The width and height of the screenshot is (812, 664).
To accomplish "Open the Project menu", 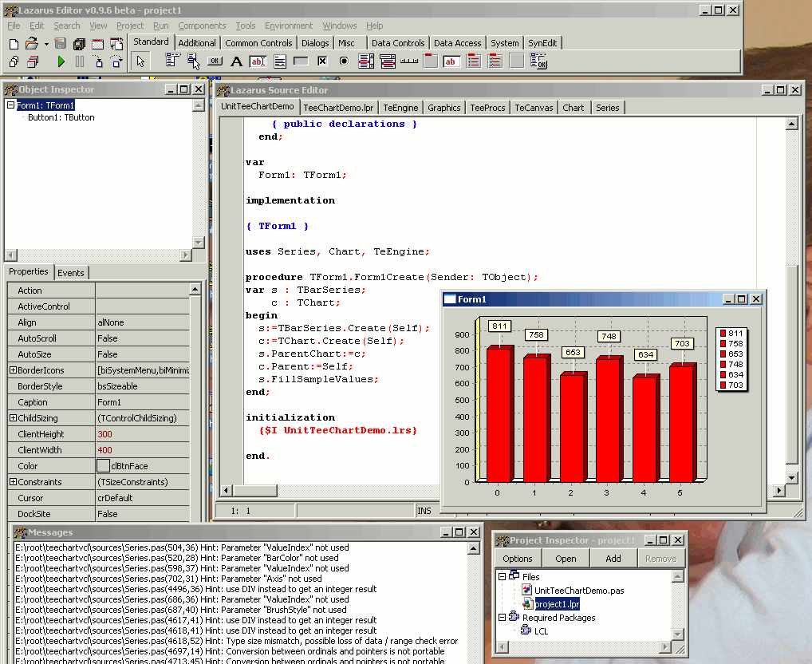I will tap(130, 26).
